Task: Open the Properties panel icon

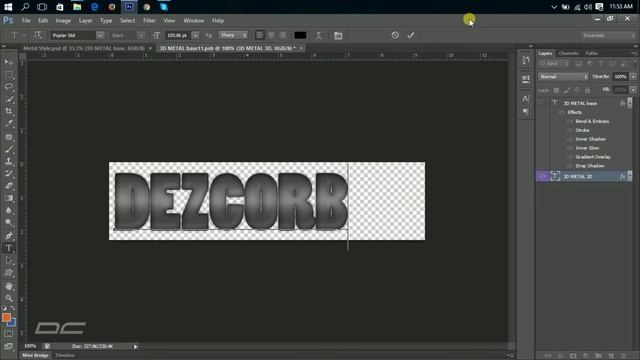Action: 526,78
